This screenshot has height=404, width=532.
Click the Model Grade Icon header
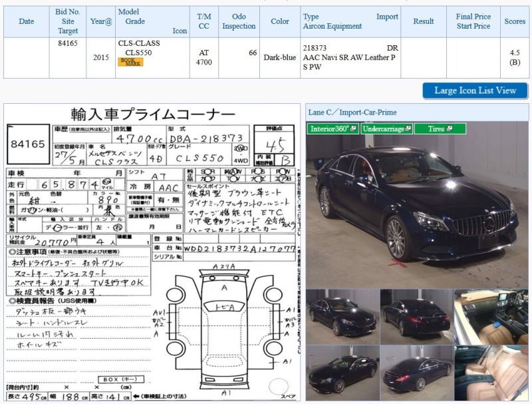[152, 21]
